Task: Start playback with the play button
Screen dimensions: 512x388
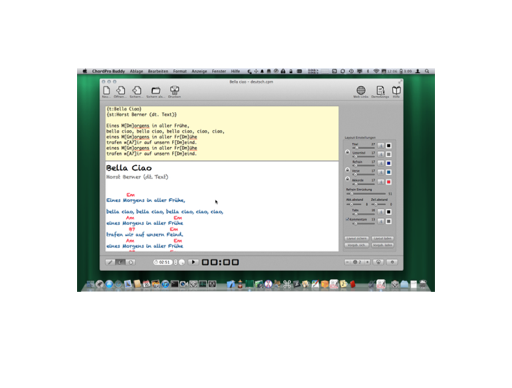Action: coord(193,262)
